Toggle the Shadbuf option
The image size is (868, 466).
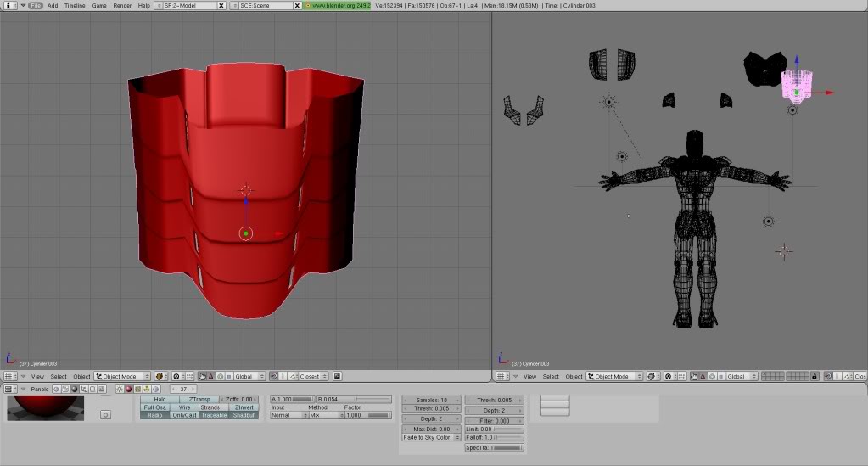click(x=244, y=415)
